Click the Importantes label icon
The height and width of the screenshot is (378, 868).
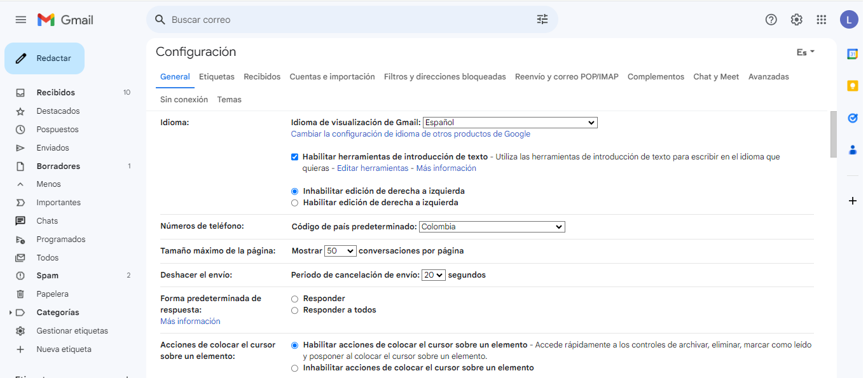(x=20, y=203)
